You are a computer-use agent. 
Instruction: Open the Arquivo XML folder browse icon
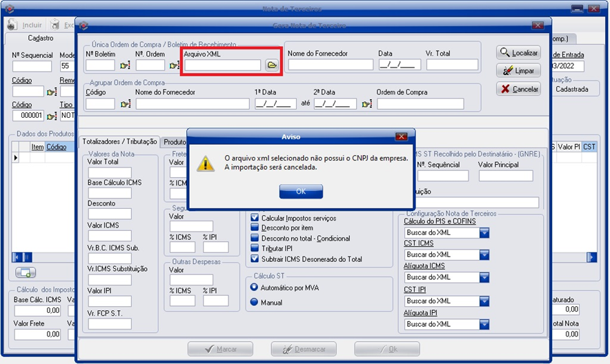(x=272, y=65)
